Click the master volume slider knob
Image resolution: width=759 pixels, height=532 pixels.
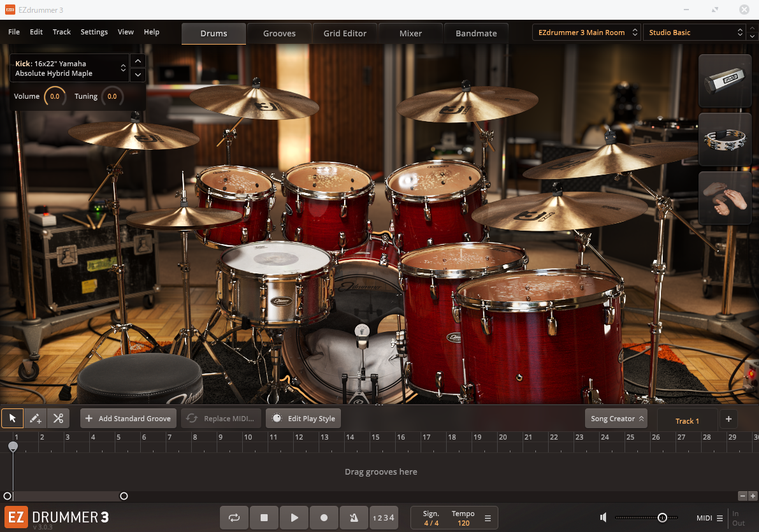[x=662, y=518]
